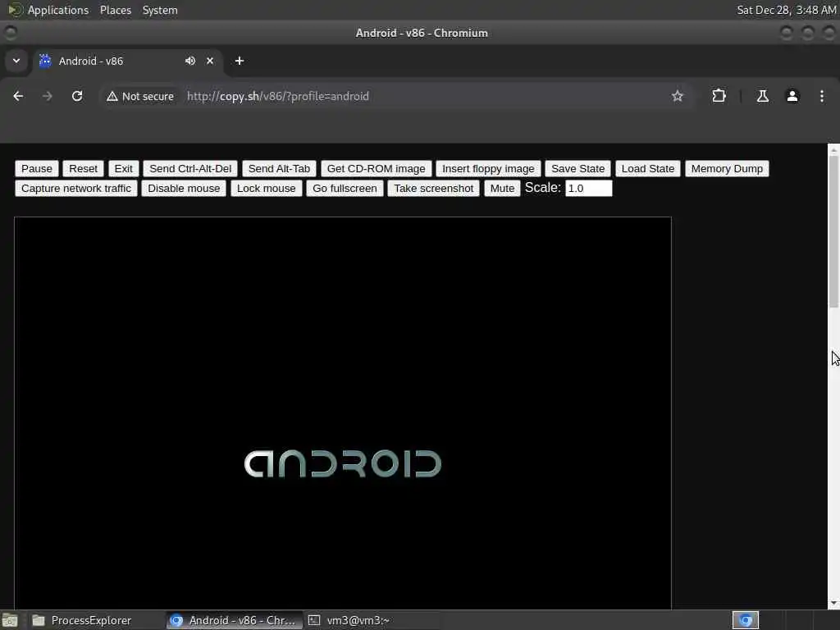Close the Android - v86 tab
The height and width of the screenshot is (630, 840).
[x=210, y=61]
